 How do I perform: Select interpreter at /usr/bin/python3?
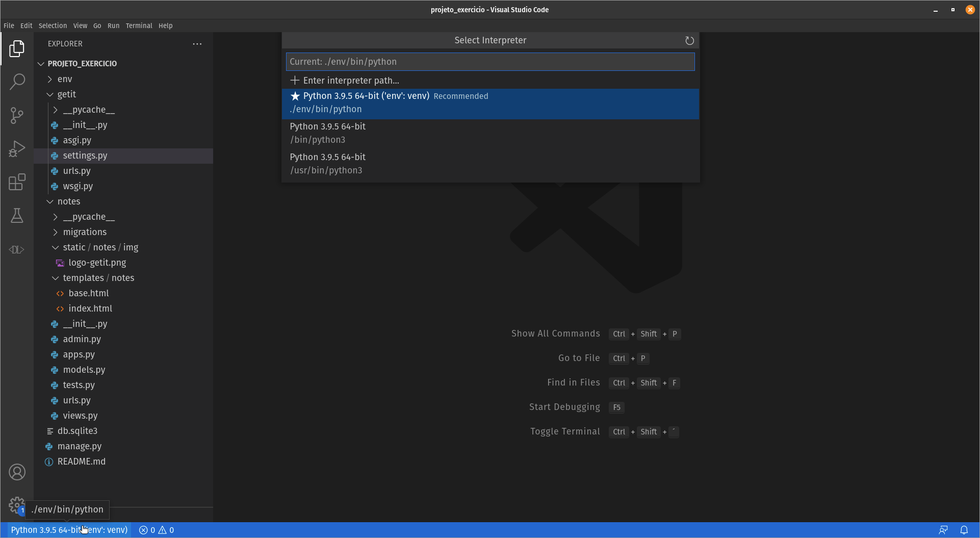click(491, 164)
